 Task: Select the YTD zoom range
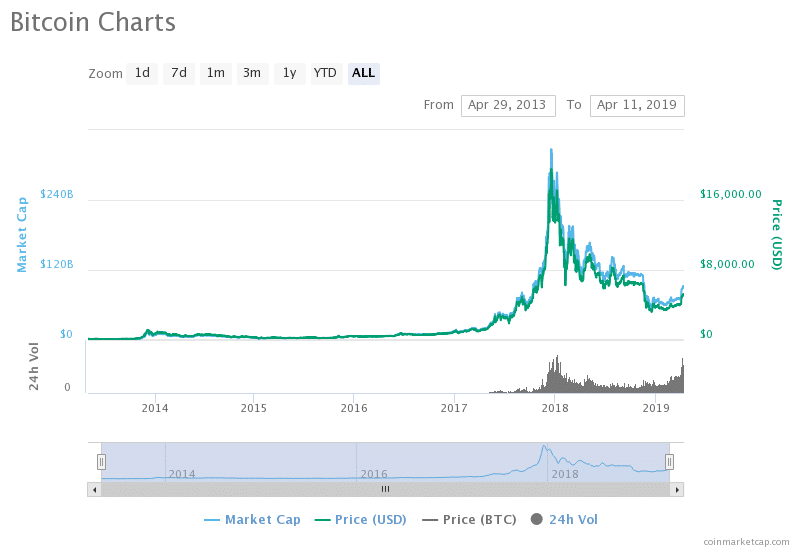[325, 73]
